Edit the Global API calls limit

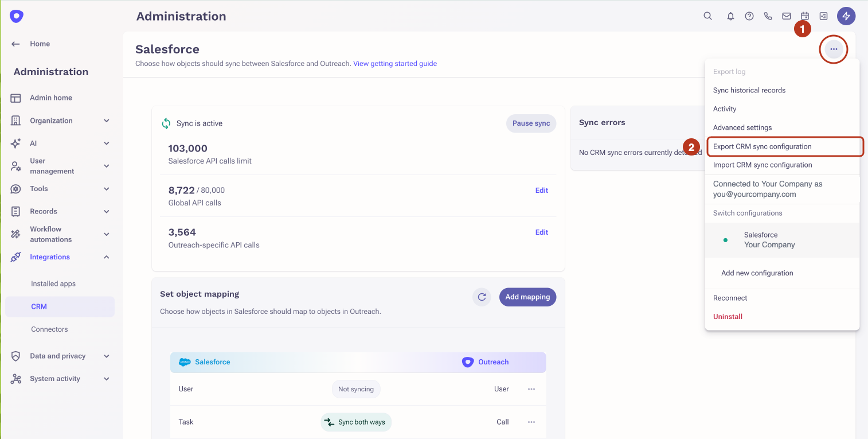click(542, 191)
